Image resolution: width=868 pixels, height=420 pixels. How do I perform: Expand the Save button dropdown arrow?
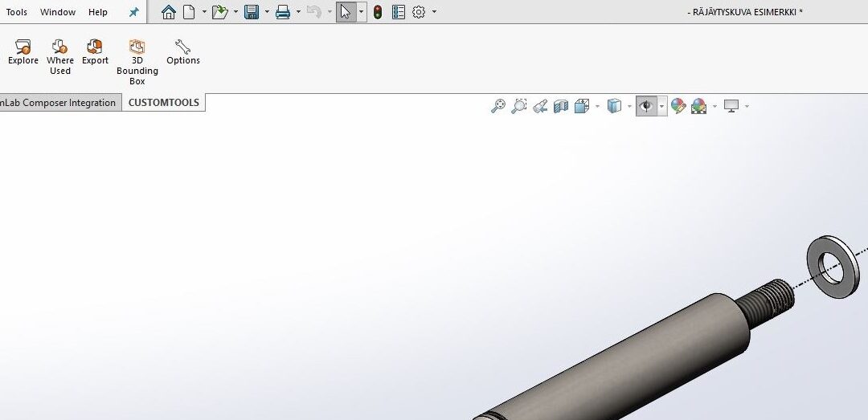(x=266, y=12)
